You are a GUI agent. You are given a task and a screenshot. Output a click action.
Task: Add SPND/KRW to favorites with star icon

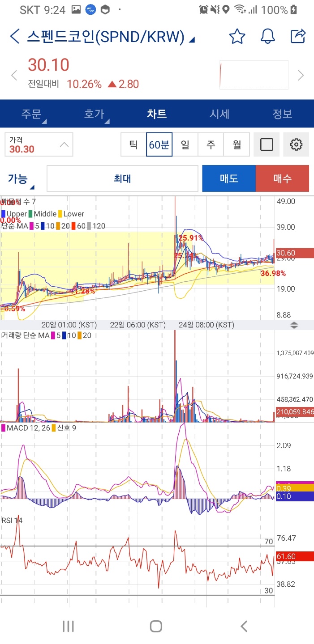click(x=237, y=36)
